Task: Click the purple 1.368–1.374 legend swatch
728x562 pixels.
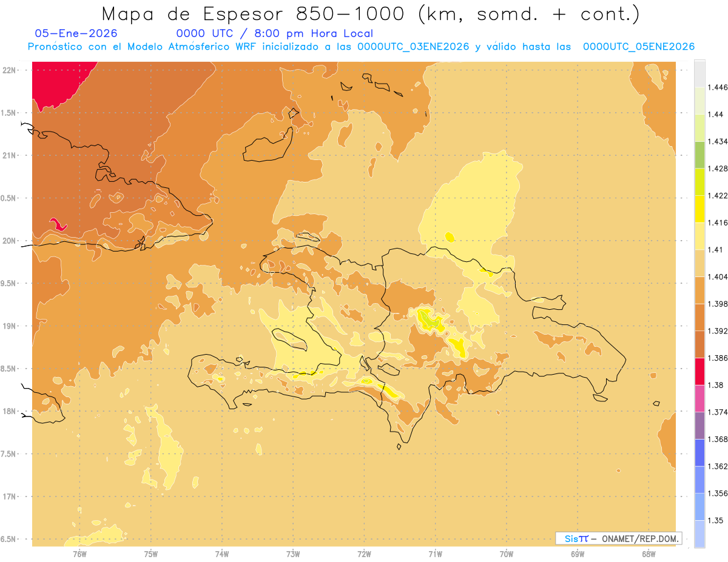Action: tap(699, 426)
